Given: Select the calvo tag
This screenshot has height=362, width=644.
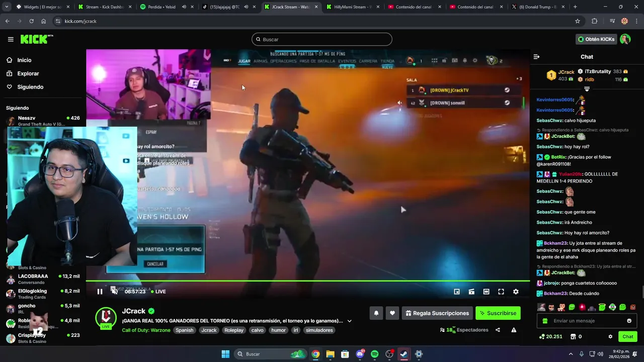Looking at the screenshot, I should (x=258, y=330).
